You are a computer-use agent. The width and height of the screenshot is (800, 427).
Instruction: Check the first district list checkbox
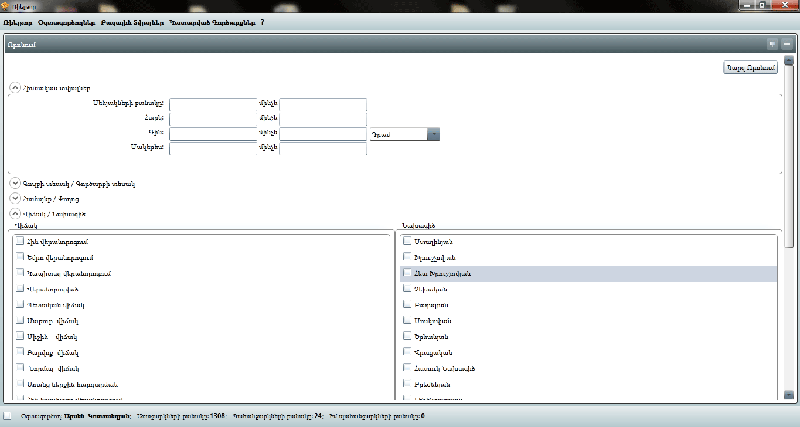(x=407, y=241)
